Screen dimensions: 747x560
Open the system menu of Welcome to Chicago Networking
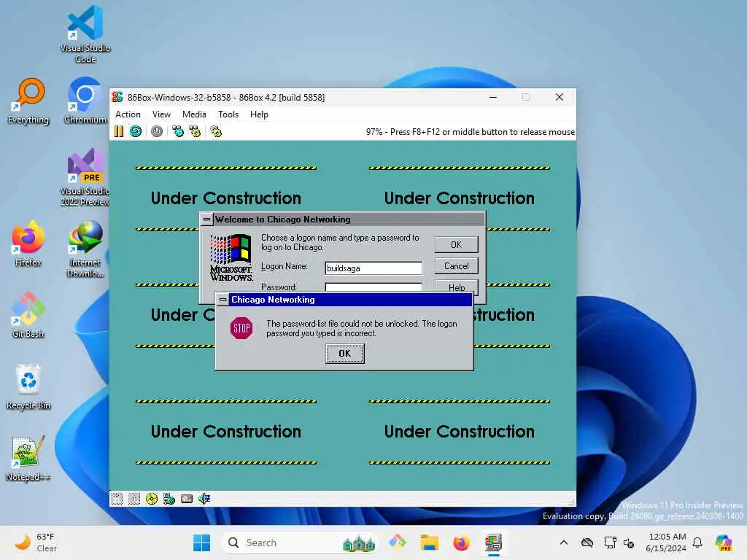click(x=206, y=219)
